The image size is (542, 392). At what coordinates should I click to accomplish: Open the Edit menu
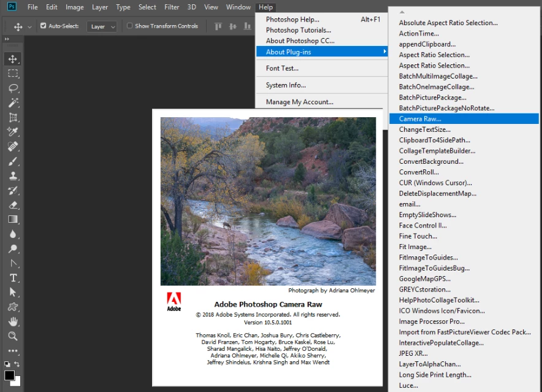[52, 7]
